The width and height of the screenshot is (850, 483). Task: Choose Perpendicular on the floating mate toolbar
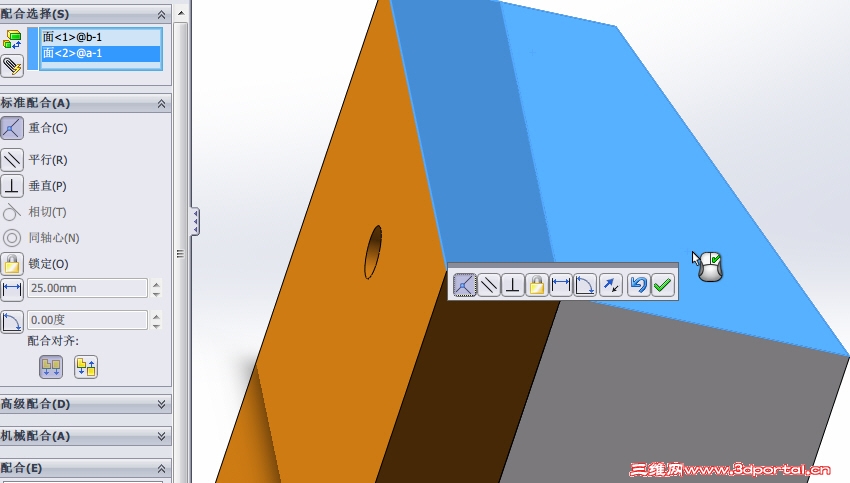pyautogui.click(x=512, y=285)
